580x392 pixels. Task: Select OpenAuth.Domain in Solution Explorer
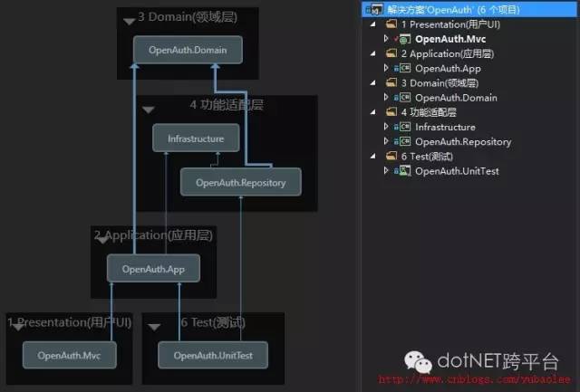tap(456, 98)
